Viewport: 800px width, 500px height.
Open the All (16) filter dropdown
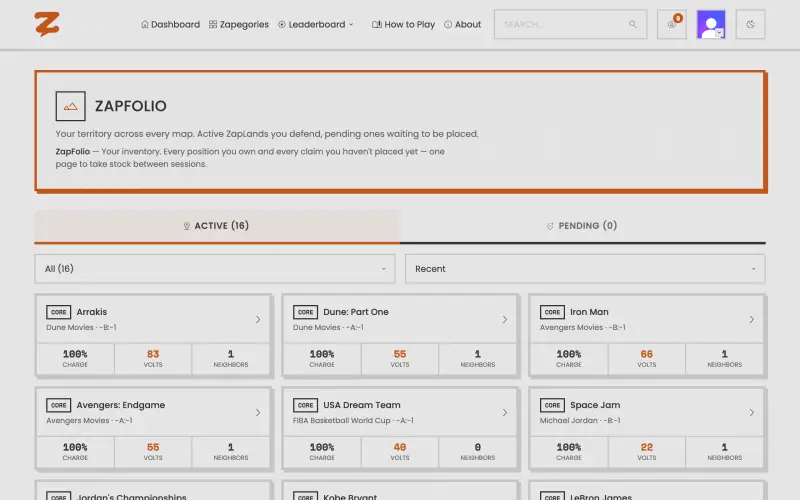pyautogui.click(x=215, y=269)
